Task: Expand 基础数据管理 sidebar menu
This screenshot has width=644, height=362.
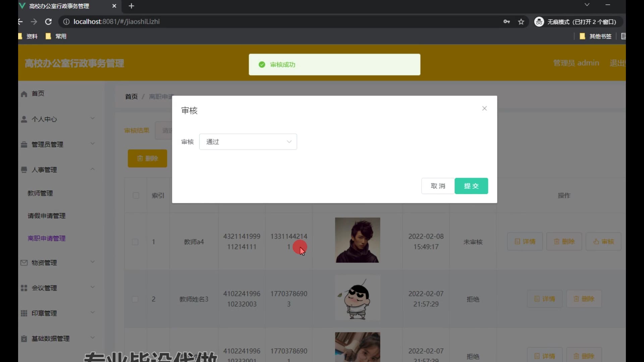Action: (61, 339)
